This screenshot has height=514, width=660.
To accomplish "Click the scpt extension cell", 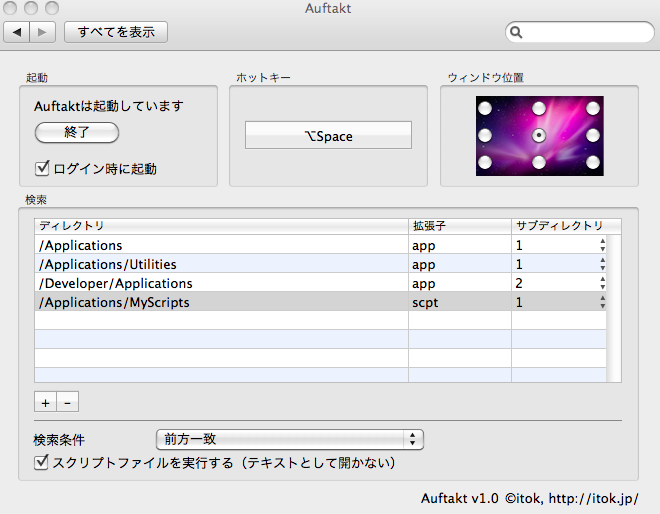I will [460, 302].
